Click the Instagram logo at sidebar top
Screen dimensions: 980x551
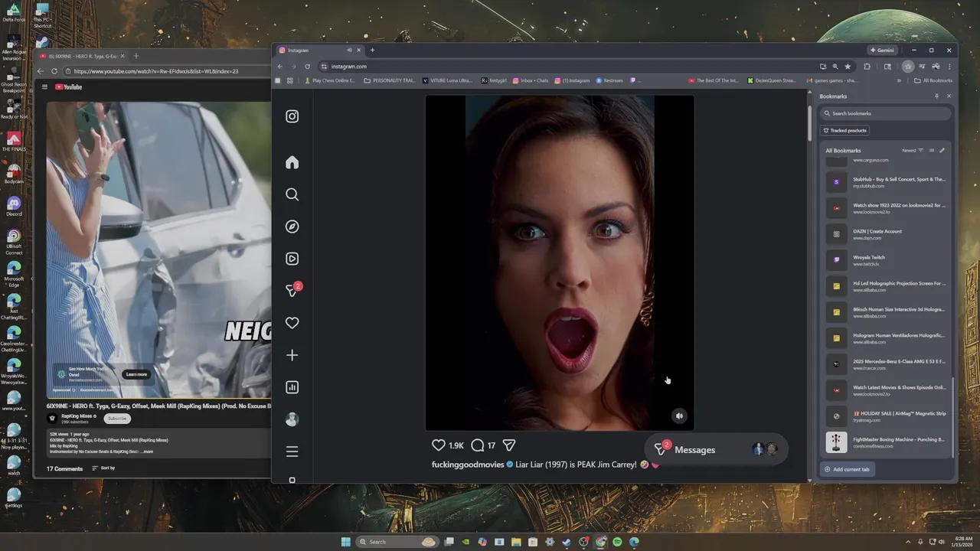(x=292, y=116)
